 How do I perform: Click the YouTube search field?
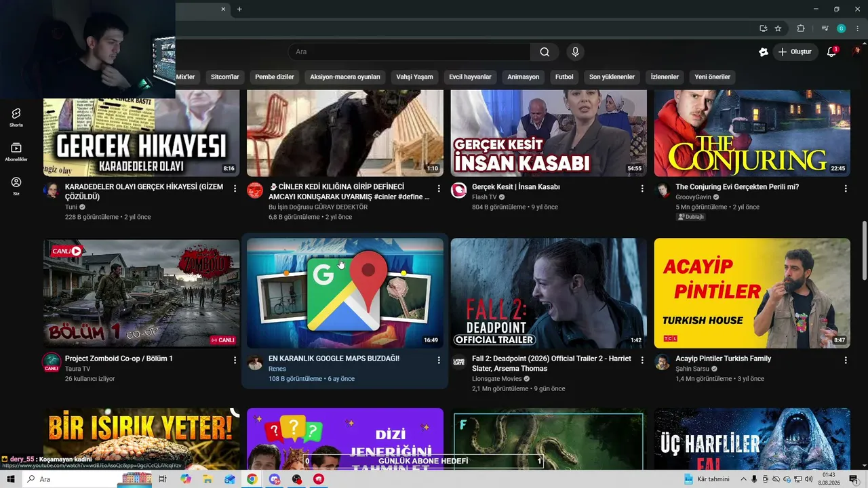point(410,52)
